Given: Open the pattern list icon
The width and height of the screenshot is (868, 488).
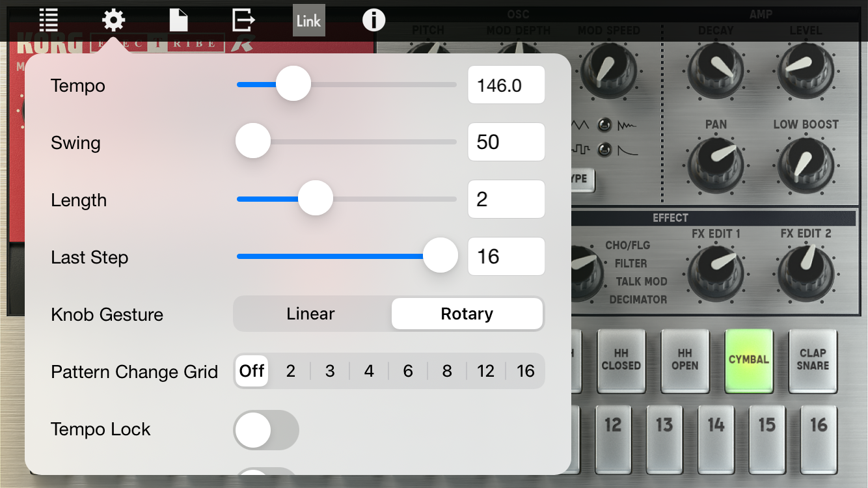Looking at the screenshot, I should (x=49, y=20).
